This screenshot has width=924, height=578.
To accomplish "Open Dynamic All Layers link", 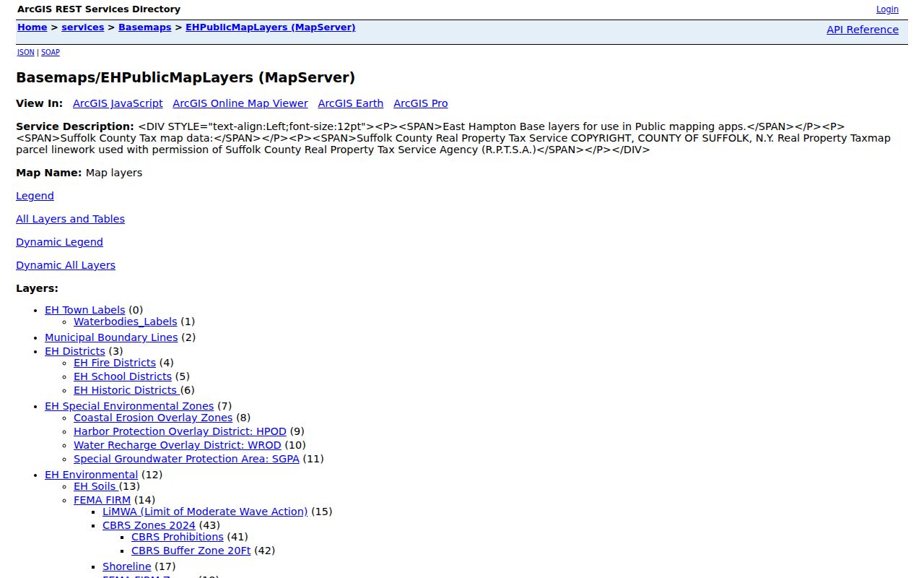I will coord(66,265).
